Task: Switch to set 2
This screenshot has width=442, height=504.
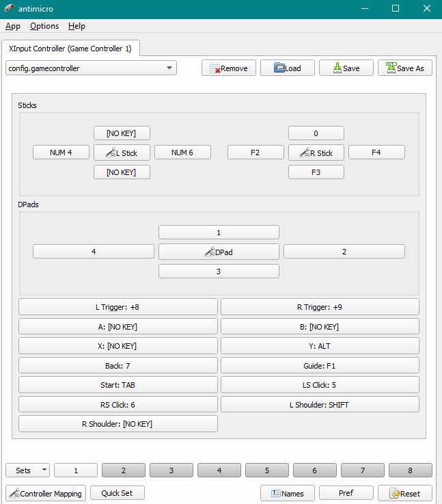Action: point(124,470)
